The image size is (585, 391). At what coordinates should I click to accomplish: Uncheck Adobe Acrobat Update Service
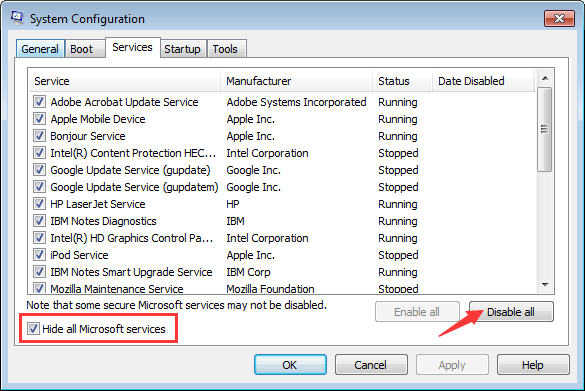pos(39,102)
